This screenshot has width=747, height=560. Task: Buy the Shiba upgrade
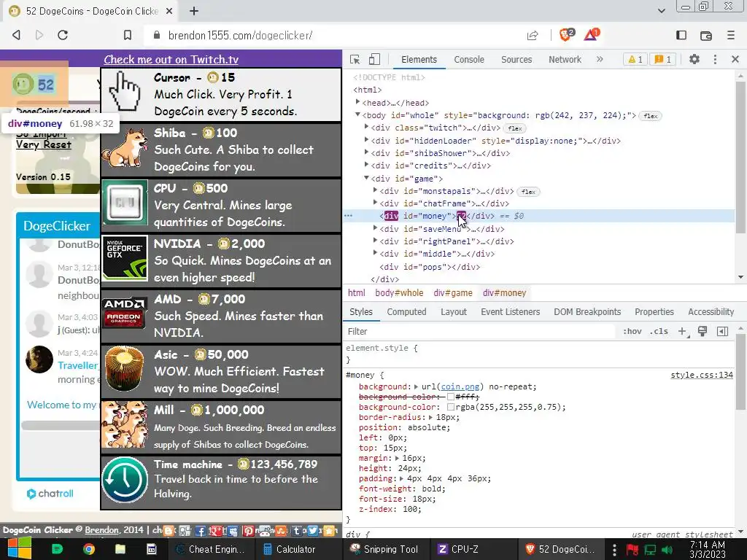(x=221, y=150)
